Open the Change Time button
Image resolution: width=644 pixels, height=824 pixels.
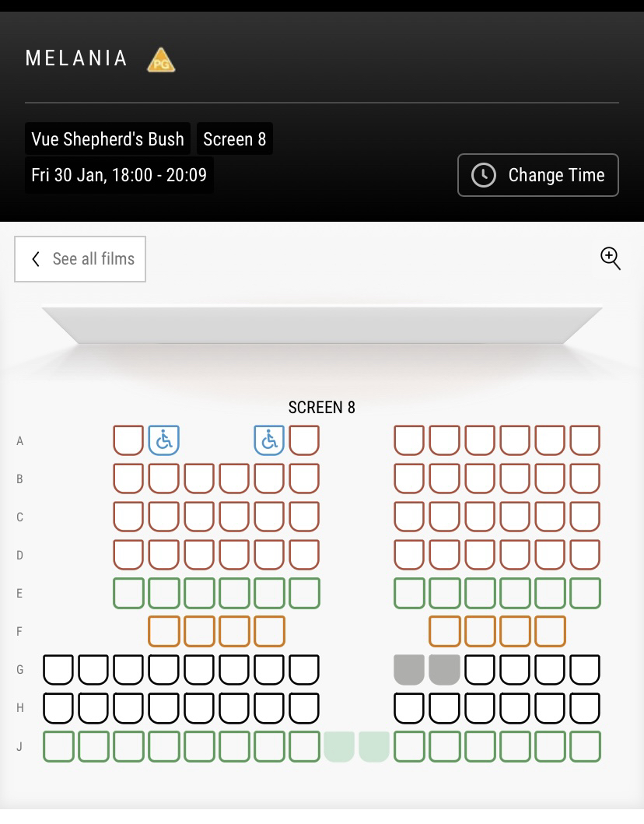click(x=538, y=175)
